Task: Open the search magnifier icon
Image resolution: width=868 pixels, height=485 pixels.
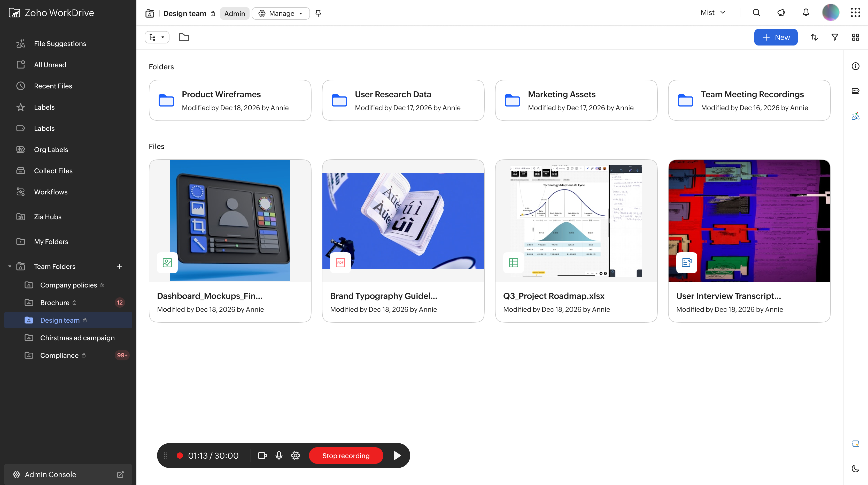Action: click(x=756, y=13)
